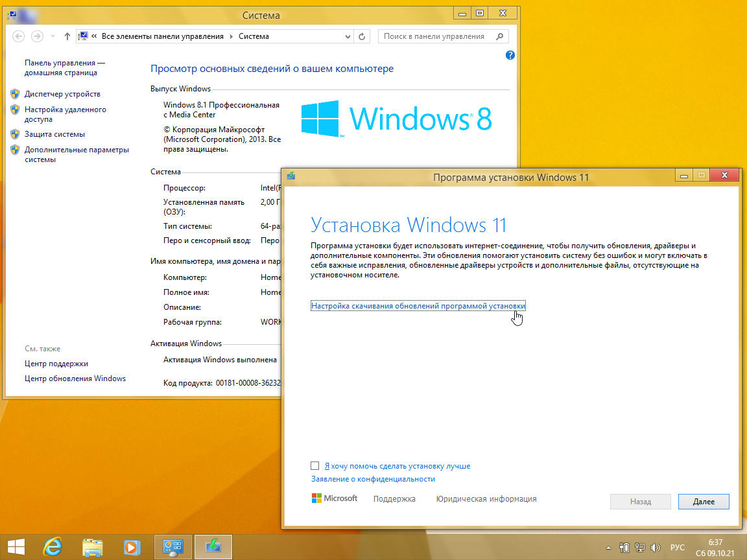This screenshot has height=560, width=747.
Task: Open the Start button on taskbar
Action: 16,546
